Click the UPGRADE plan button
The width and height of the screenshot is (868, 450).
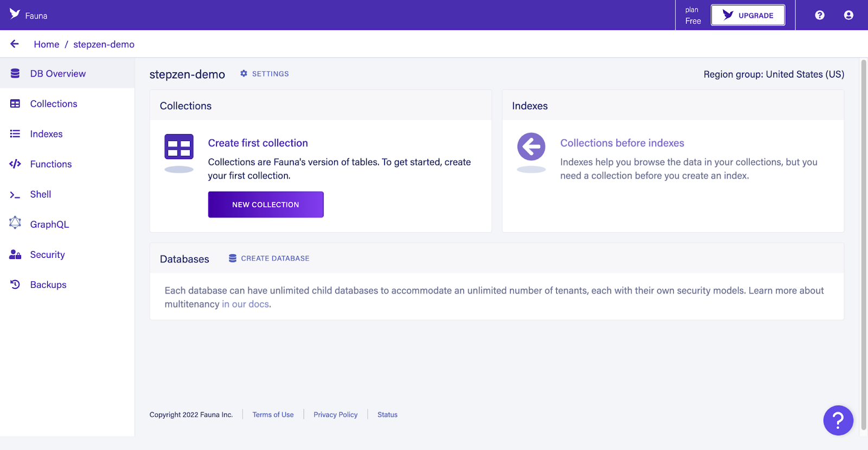coord(748,15)
